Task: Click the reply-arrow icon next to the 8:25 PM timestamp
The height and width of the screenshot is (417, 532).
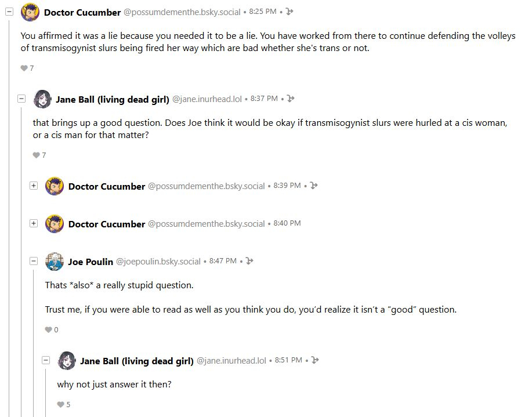Action: (x=291, y=12)
